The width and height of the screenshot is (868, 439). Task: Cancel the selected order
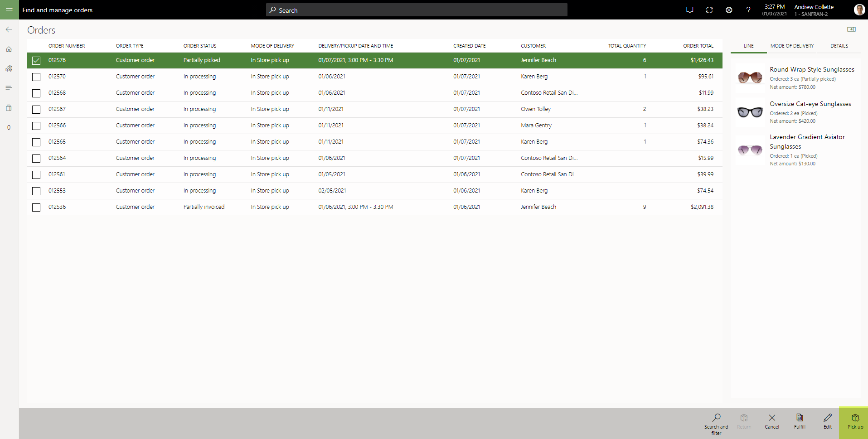pos(771,421)
